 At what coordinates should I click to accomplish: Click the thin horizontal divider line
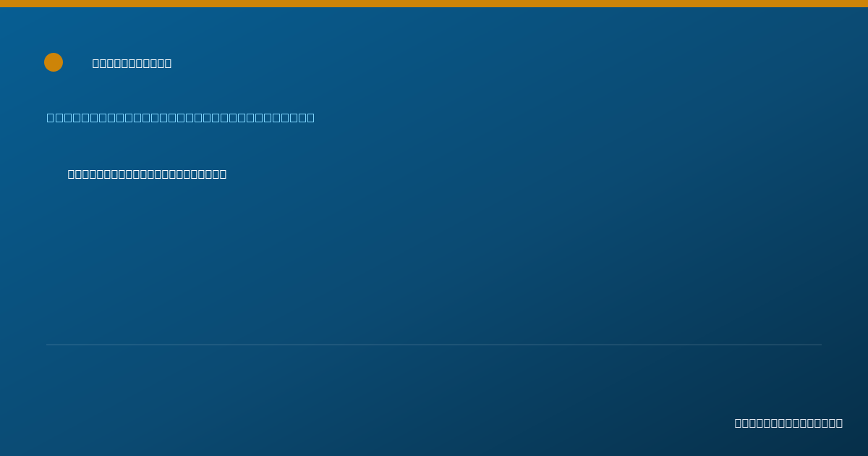coord(434,345)
